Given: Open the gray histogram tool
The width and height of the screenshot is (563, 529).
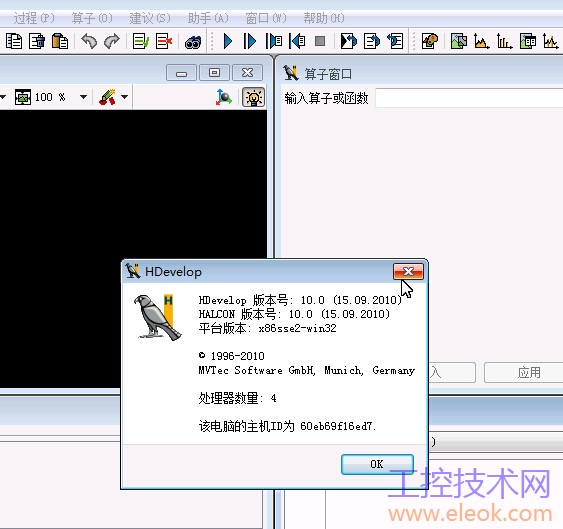Looking at the screenshot, I should click(482, 41).
